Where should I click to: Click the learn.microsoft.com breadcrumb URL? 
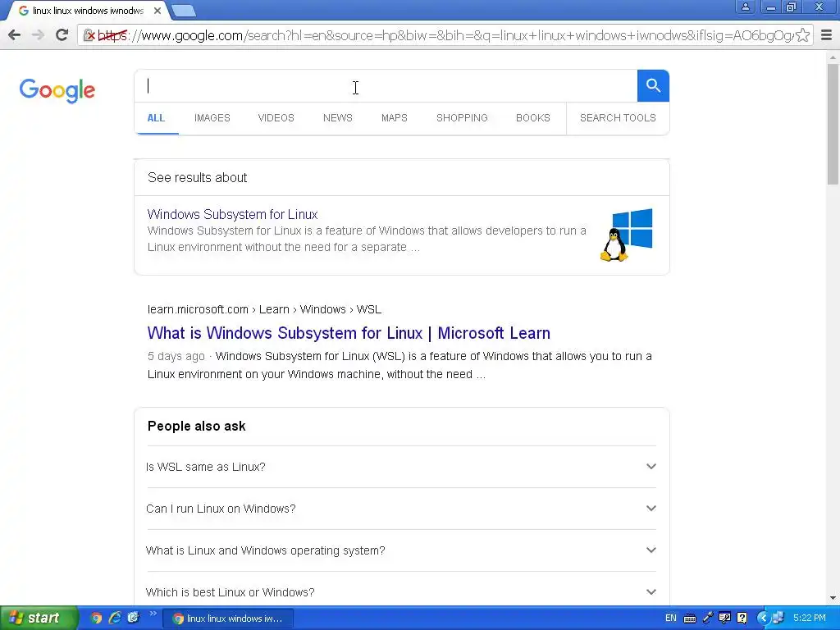point(265,309)
